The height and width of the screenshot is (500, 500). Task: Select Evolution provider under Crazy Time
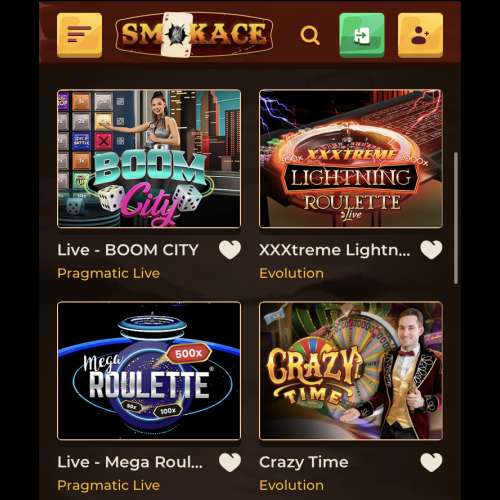click(291, 485)
